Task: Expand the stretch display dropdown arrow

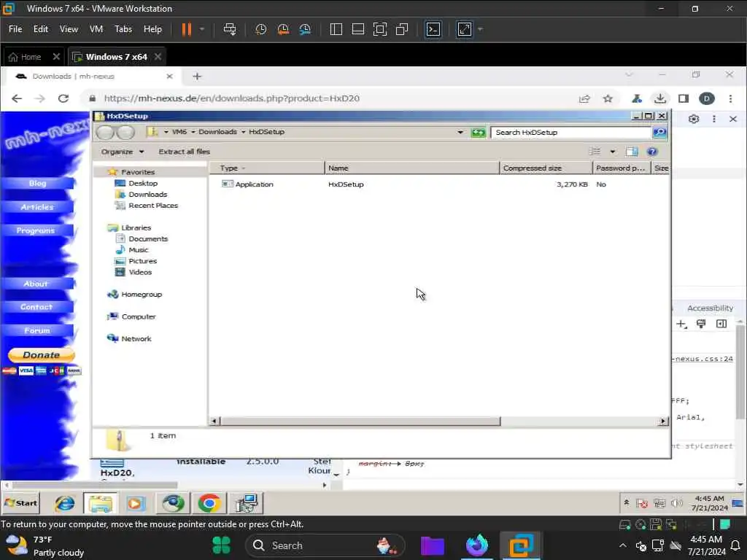Action: (480, 29)
